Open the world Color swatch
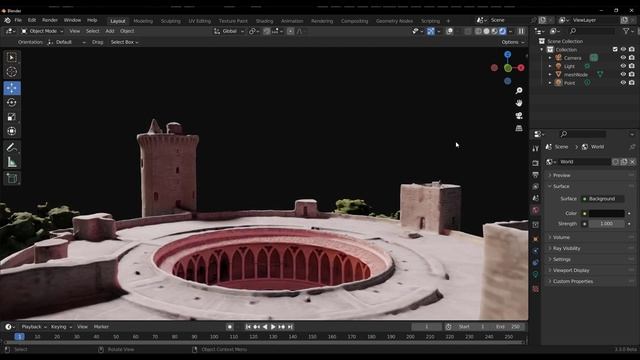Image resolution: width=640 pixels, height=360 pixels. tap(607, 213)
